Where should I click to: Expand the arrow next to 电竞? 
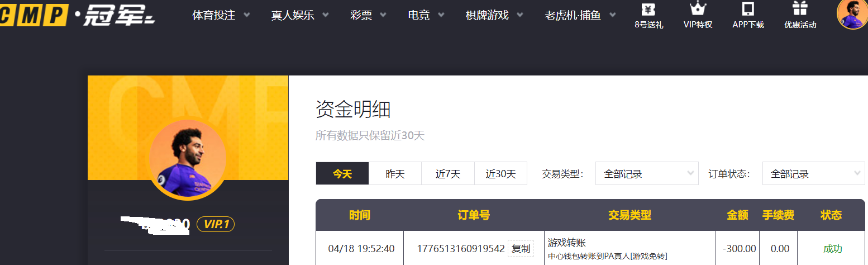[x=441, y=16]
